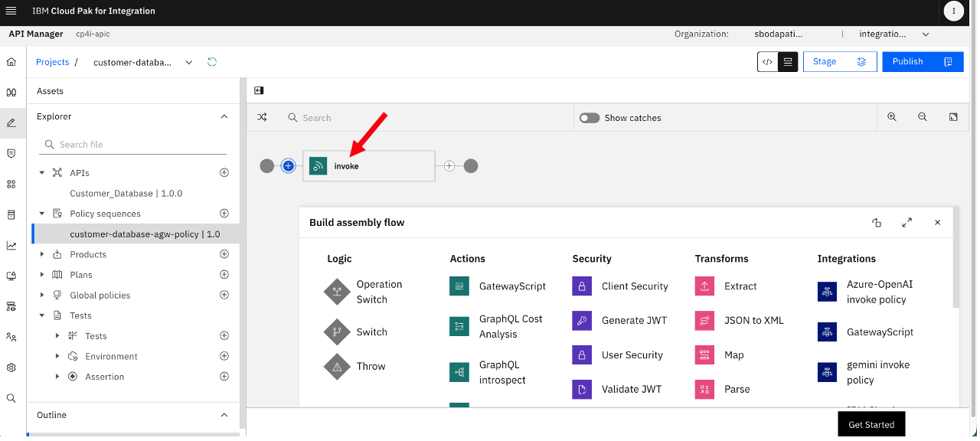Open the Settings gear icon in sidebar
This screenshot has height=441, width=980.
(11, 367)
